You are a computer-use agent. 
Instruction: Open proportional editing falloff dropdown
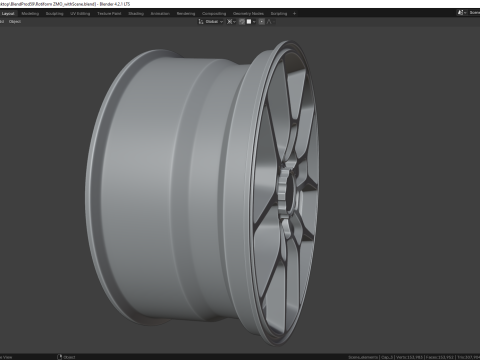click(271, 22)
